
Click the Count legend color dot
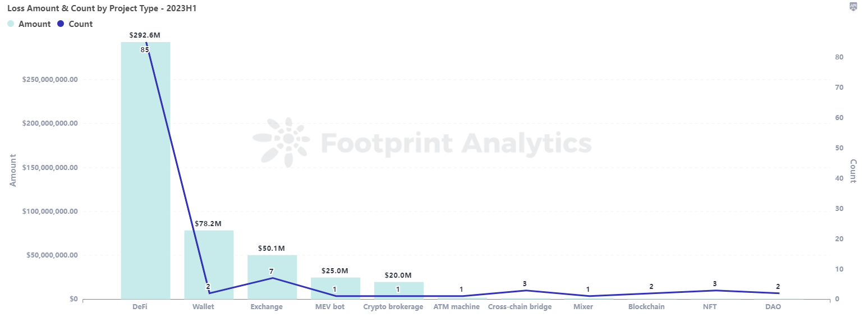(x=61, y=24)
